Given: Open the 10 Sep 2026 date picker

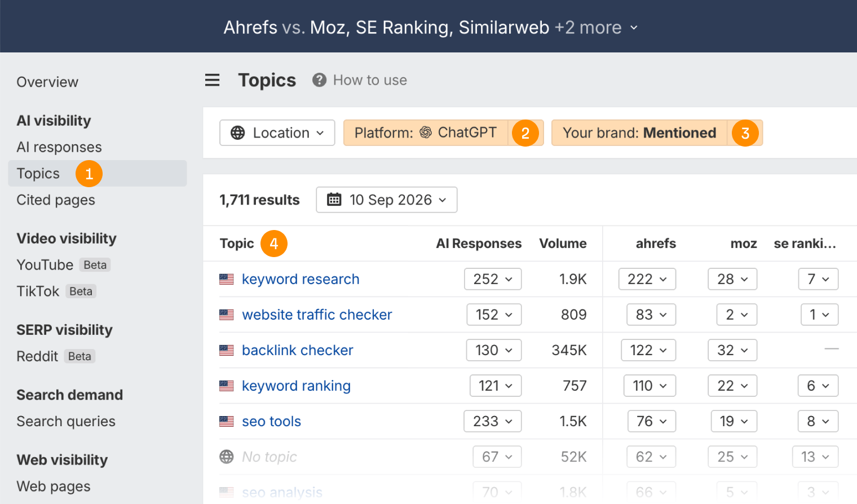Looking at the screenshot, I should tap(387, 200).
